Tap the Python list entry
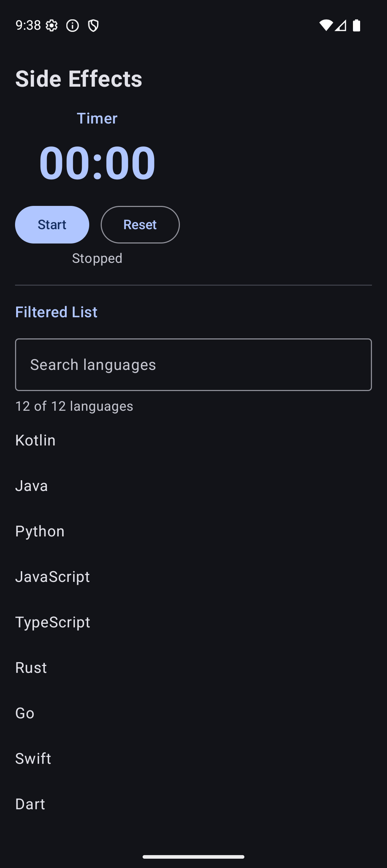The height and width of the screenshot is (868, 387). pyautogui.click(x=40, y=531)
